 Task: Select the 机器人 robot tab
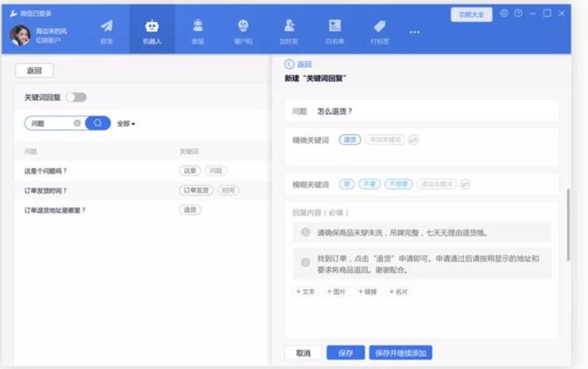(x=152, y=31)
